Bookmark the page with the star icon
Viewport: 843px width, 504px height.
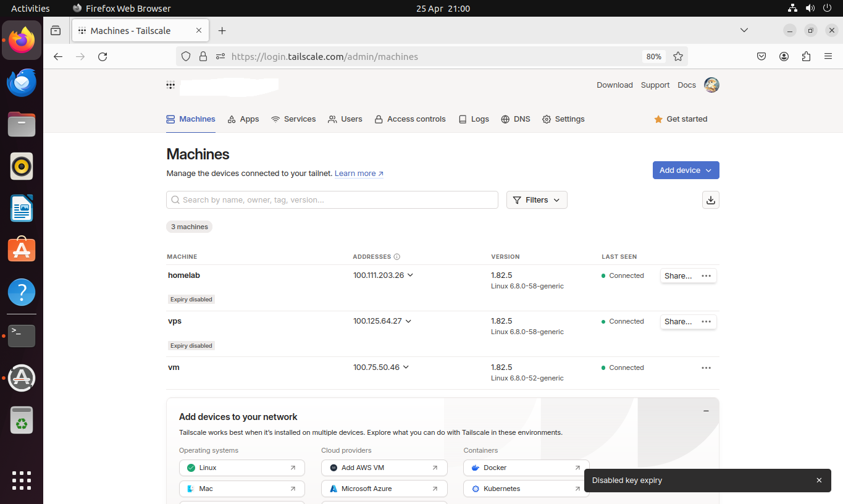coord(678,56)
